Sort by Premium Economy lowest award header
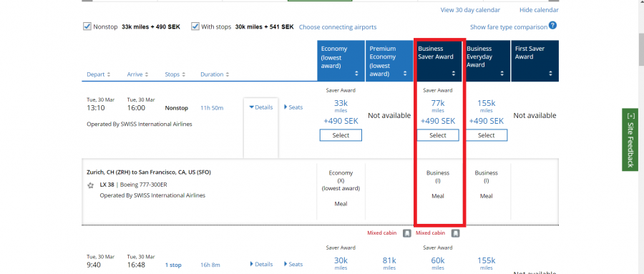 (x=389, y=61)
